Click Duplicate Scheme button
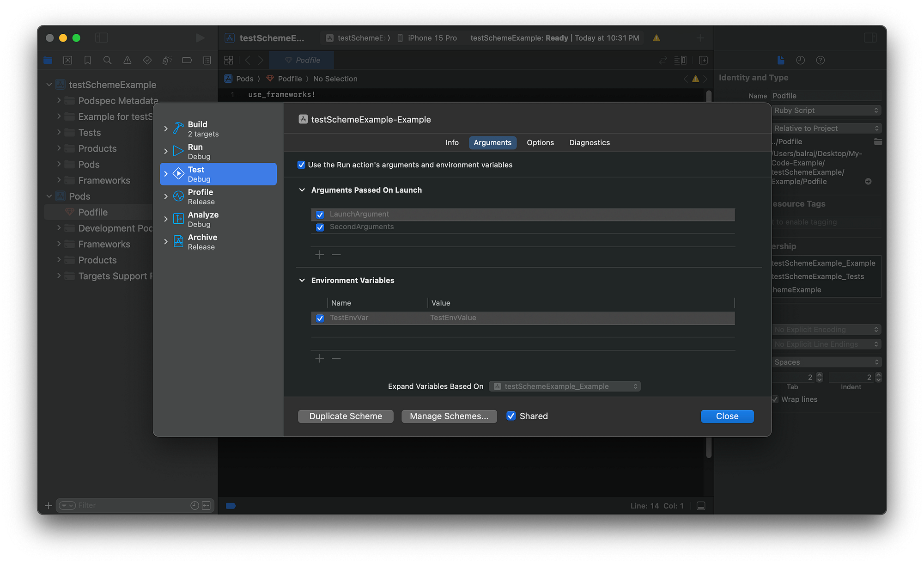 [346, 416]
